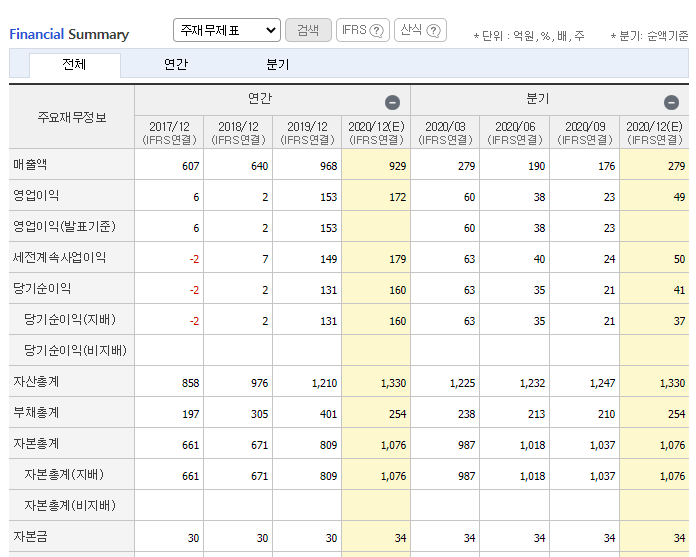Click the 영업이익 row label
Image resolution: width=696 pixels, height=557 pixels.
coord(36,196)
